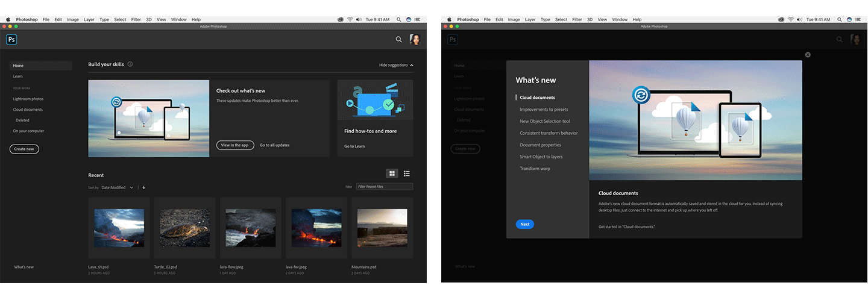Open Help menu in left window

coord(196,19)
